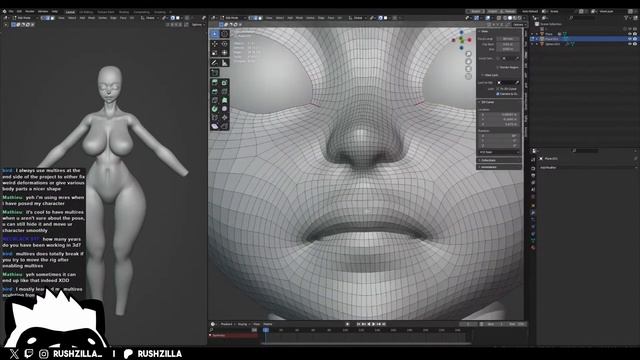Enable edge select mode in face viewport
Viewport: 640px width, 360px height.
pyautogui.click(x=256, y=18)
